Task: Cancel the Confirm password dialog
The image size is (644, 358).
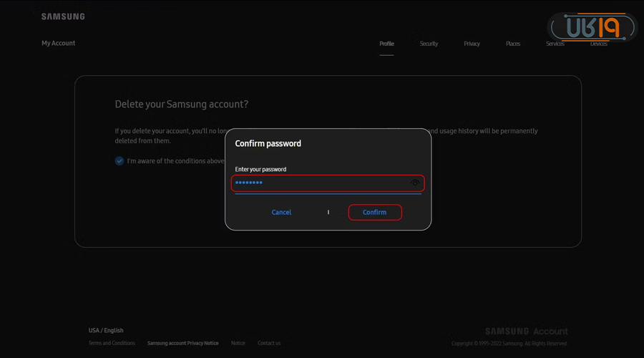Action: point(281,212)
